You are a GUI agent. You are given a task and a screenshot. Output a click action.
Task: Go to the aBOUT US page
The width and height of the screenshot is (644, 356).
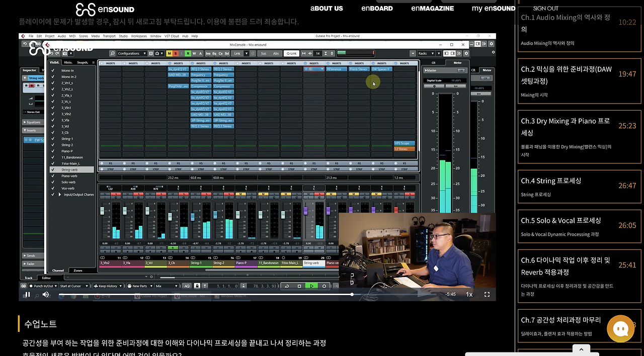pyautogui.click(x=327, y=9)
